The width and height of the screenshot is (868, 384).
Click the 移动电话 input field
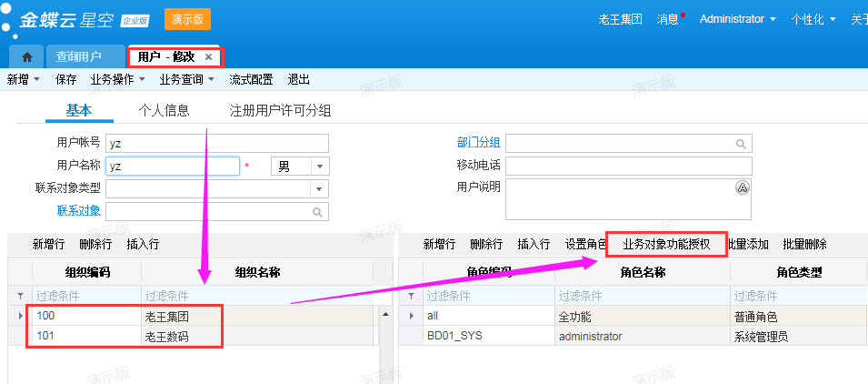click(x=629, y=166)
